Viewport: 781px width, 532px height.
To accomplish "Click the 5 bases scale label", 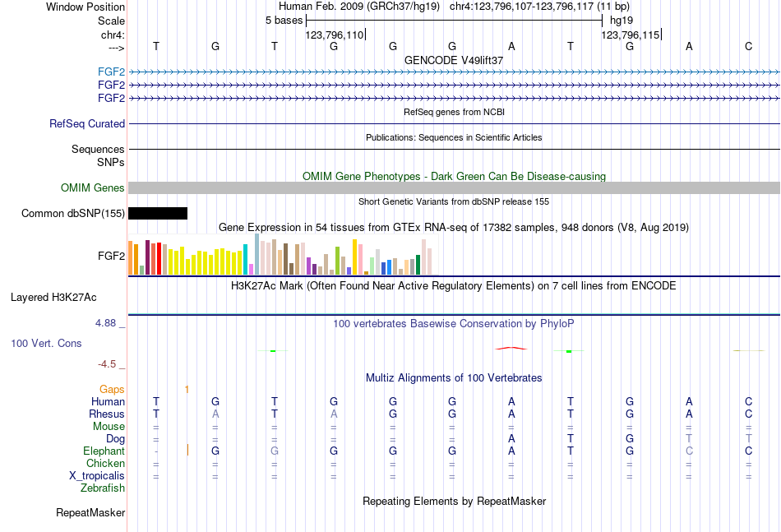I will [x=284, y=21].
